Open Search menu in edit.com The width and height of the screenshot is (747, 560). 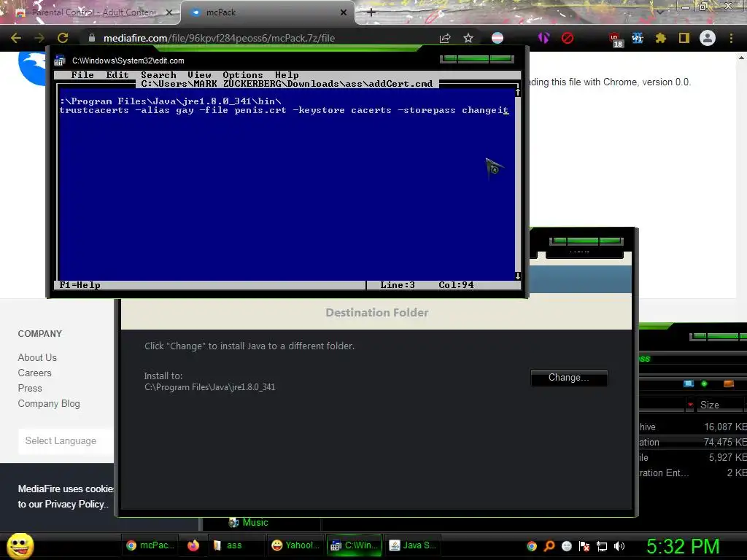pos(158,75)
